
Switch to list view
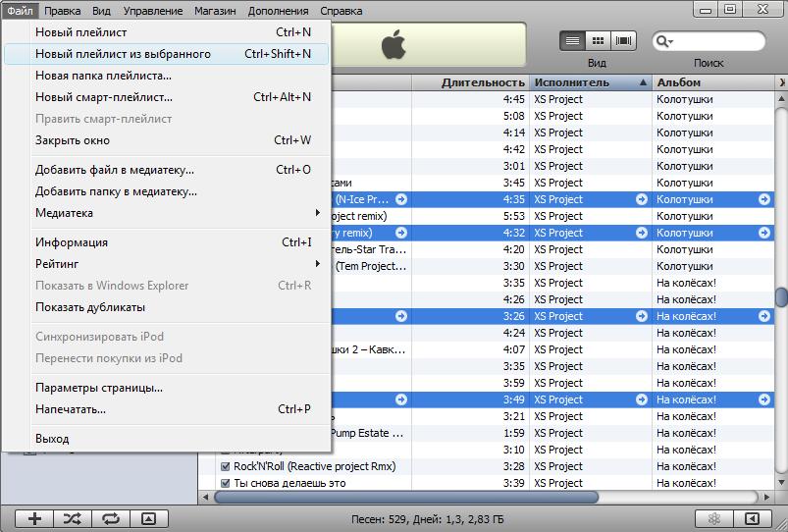tap(571, 40)
